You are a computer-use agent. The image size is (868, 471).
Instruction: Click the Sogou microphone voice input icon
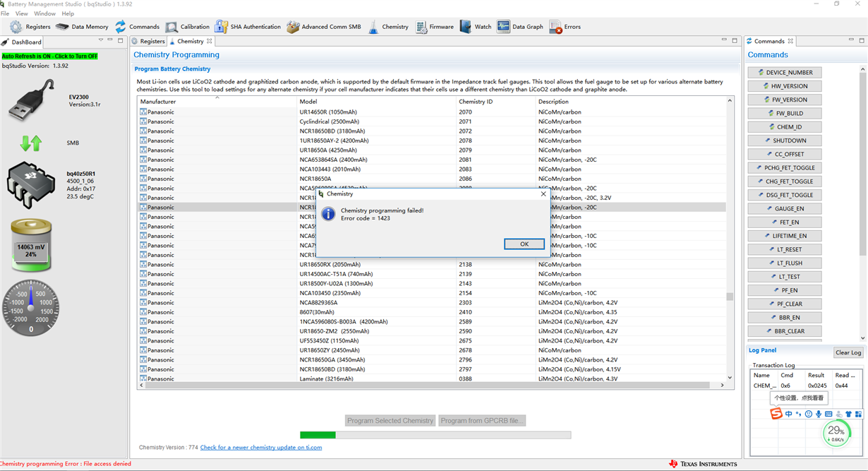[819, 414]
